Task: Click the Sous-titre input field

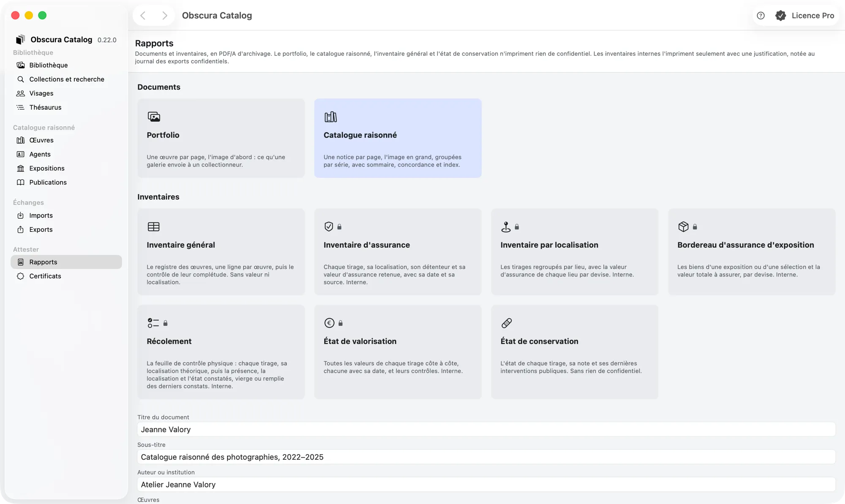Action: coord(486,457)
